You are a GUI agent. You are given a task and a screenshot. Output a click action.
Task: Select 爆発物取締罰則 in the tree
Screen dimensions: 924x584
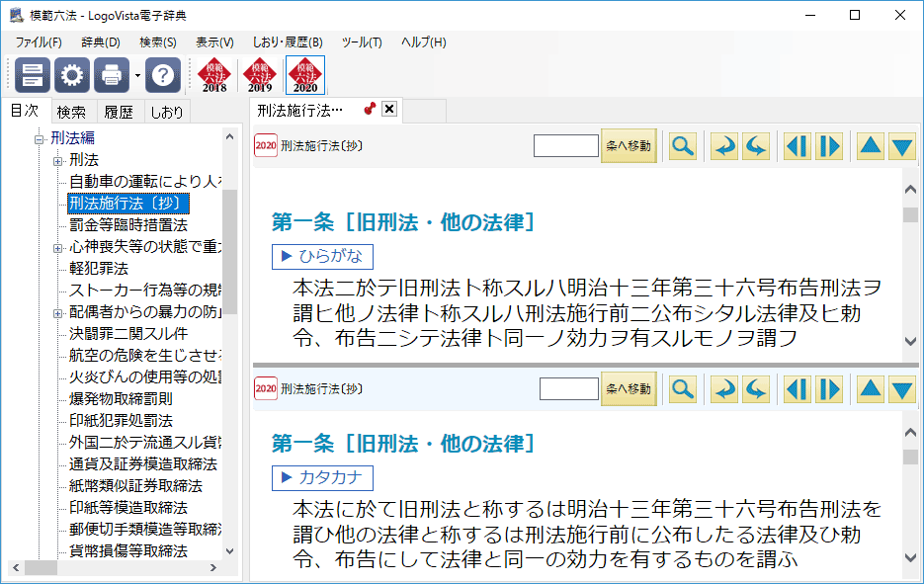pyautogui.click(x=121, y=399)
